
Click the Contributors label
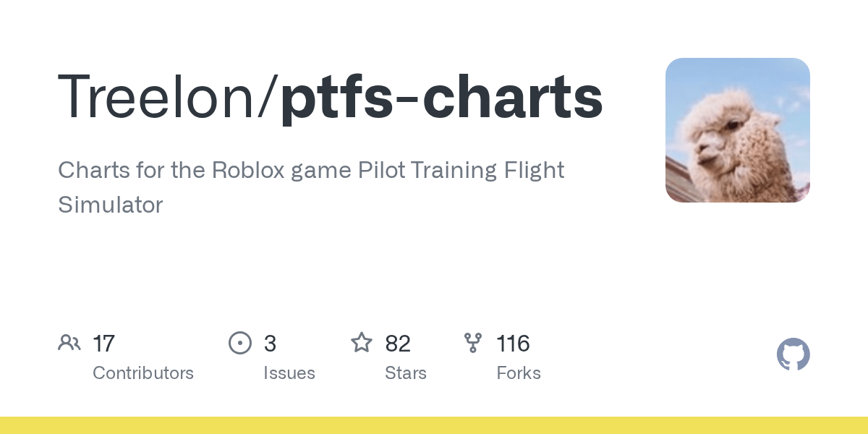(x=143, y=373)
